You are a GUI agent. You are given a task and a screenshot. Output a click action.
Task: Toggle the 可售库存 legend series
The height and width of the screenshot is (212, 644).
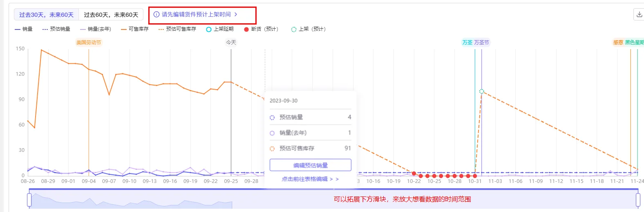[x=135, y=29]
